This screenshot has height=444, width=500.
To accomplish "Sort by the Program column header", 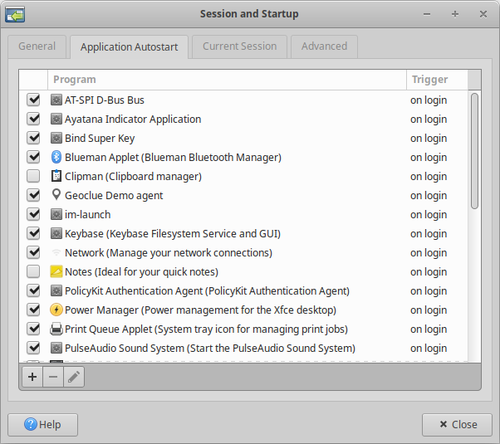I will tap(227, 79).
